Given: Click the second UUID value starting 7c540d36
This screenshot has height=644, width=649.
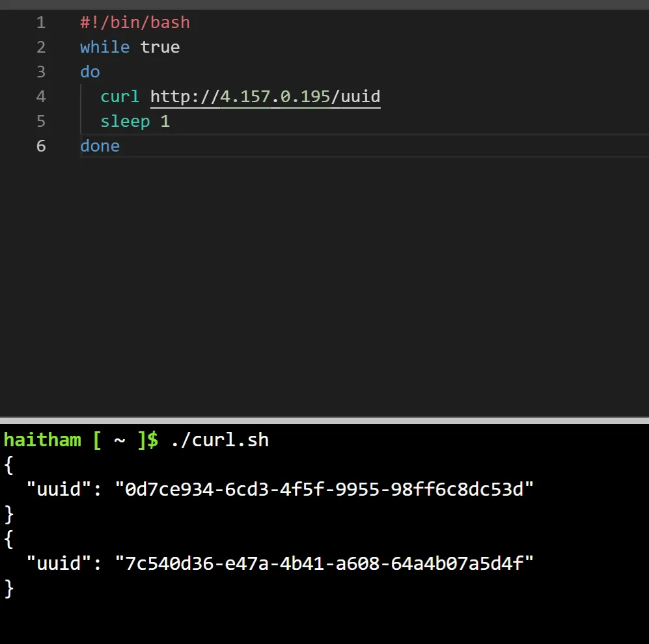Looking at the screenshot, I should point(324,563).
